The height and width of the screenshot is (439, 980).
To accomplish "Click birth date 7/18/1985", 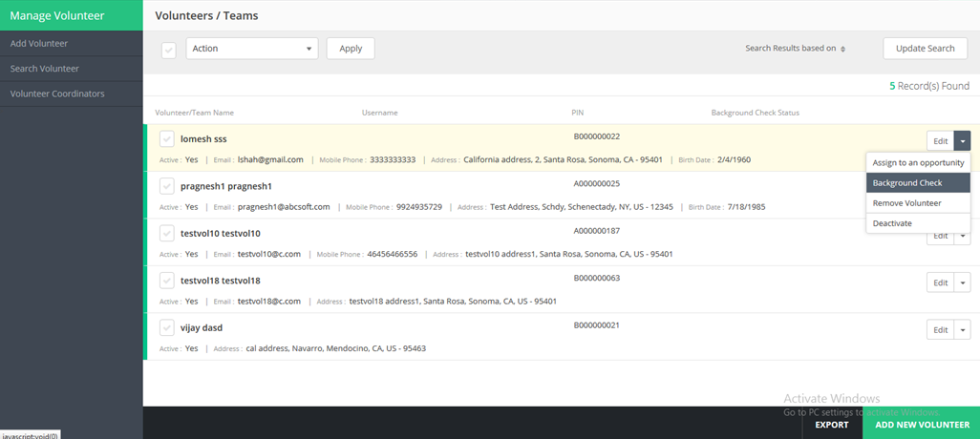I will point(746,207).
